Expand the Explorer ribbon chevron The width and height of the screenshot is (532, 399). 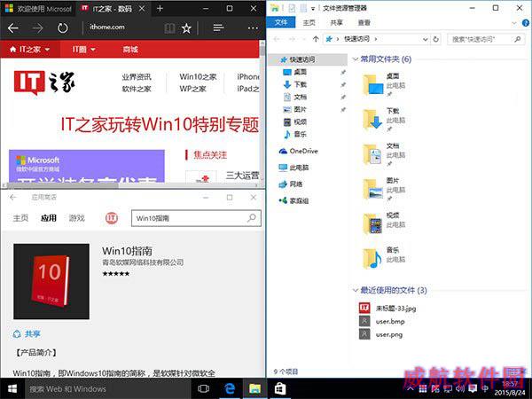(x=514, y=23)
